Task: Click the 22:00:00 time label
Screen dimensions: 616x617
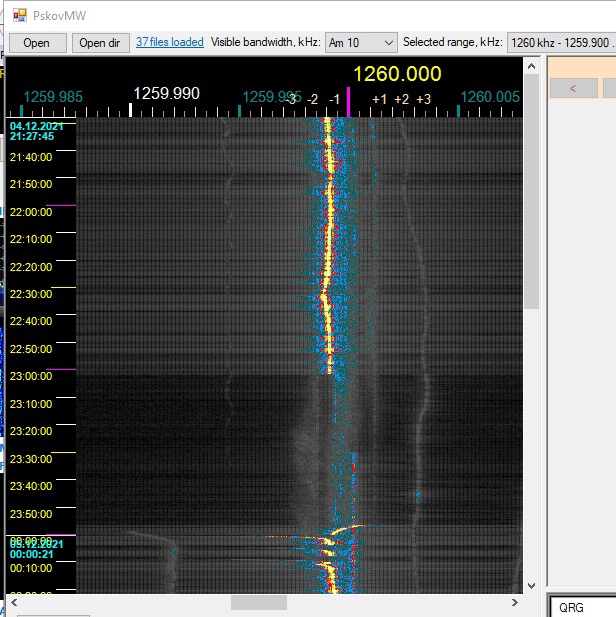Action: point(31,212)
